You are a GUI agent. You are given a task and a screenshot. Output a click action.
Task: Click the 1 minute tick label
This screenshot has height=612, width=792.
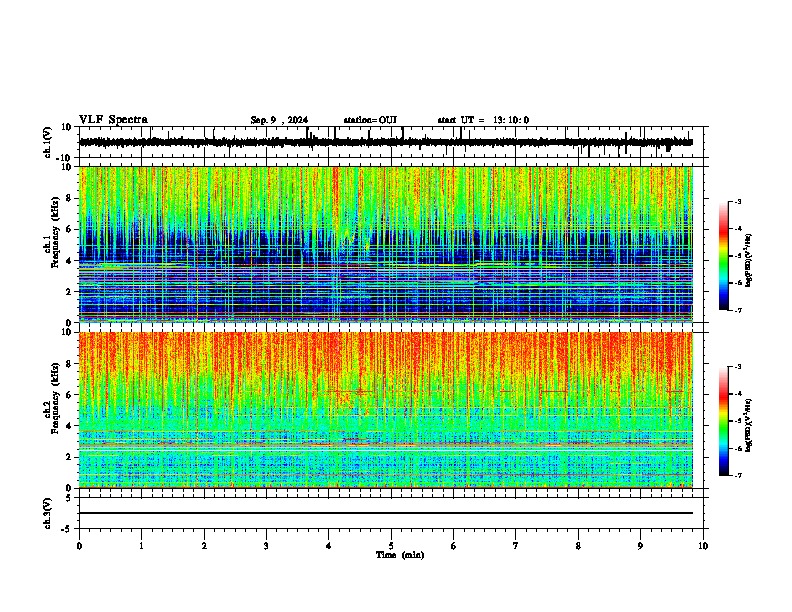[141, 546]
